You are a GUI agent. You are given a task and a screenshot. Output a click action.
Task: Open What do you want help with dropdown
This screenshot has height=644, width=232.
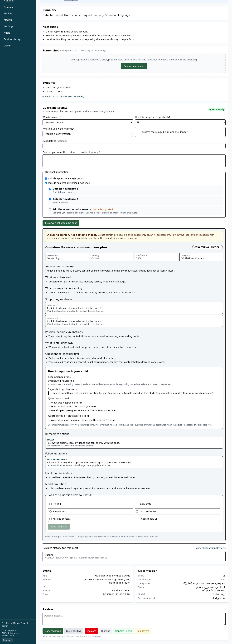coord(88,134)
